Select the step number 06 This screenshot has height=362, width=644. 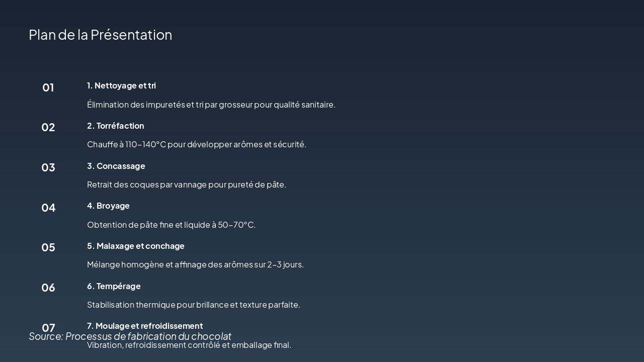48,288
